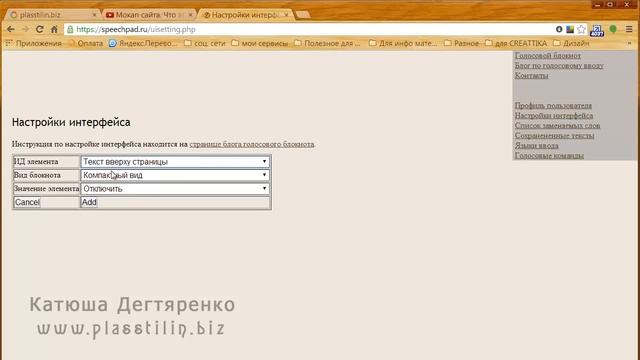Close the Настройки интерфейса tab

(x=287, y=15)
